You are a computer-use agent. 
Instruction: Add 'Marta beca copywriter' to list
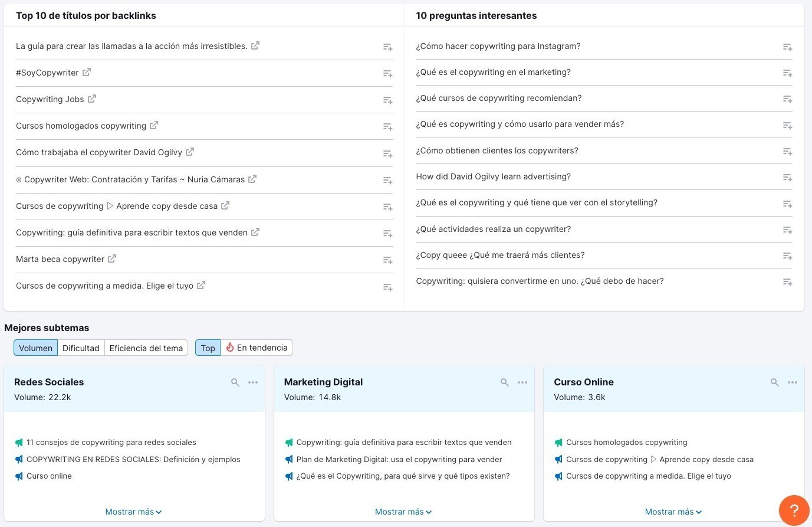point(387,260)
